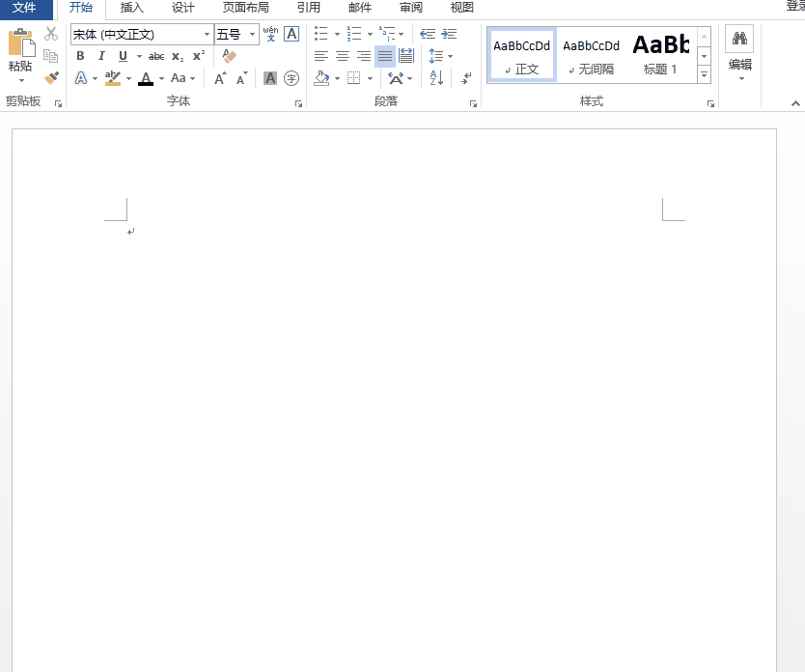Screen dimensions: 805x672
Task: Apply numbered list icon
Action: coord(353,34)
